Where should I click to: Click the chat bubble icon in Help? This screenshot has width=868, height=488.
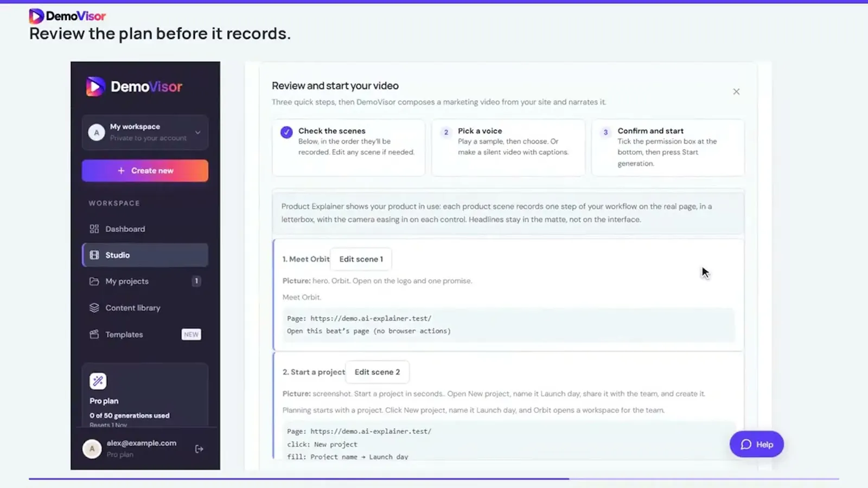(x=746, y=445)
